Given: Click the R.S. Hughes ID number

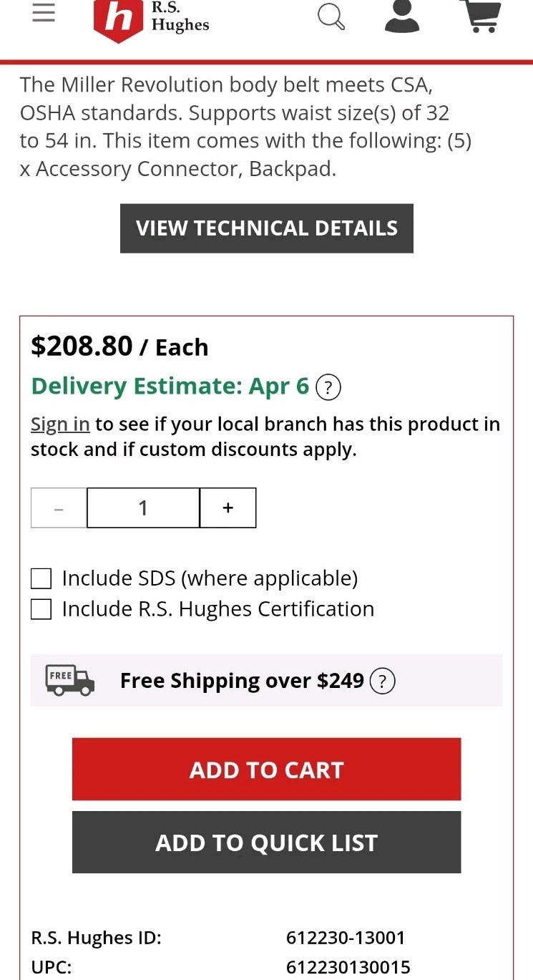Looking at the screenshot, I should pos(346,938).
